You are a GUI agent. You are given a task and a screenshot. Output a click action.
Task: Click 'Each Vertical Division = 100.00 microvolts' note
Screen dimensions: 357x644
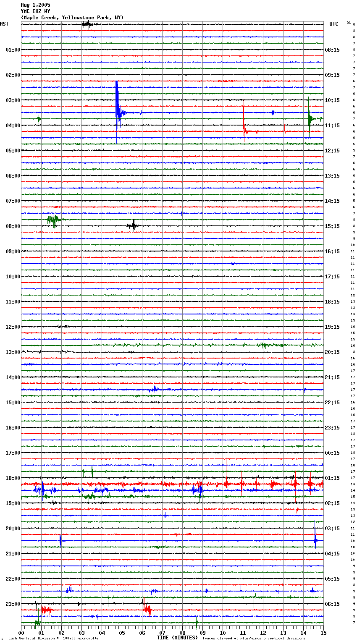coord(53,639)
